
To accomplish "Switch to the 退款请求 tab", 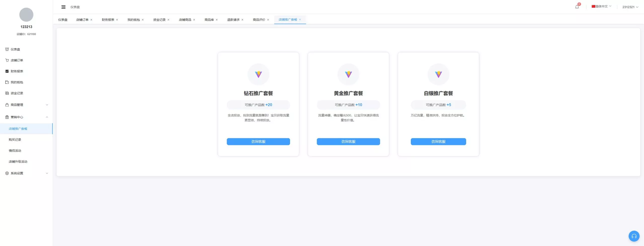I will click(x=233, y=20).
